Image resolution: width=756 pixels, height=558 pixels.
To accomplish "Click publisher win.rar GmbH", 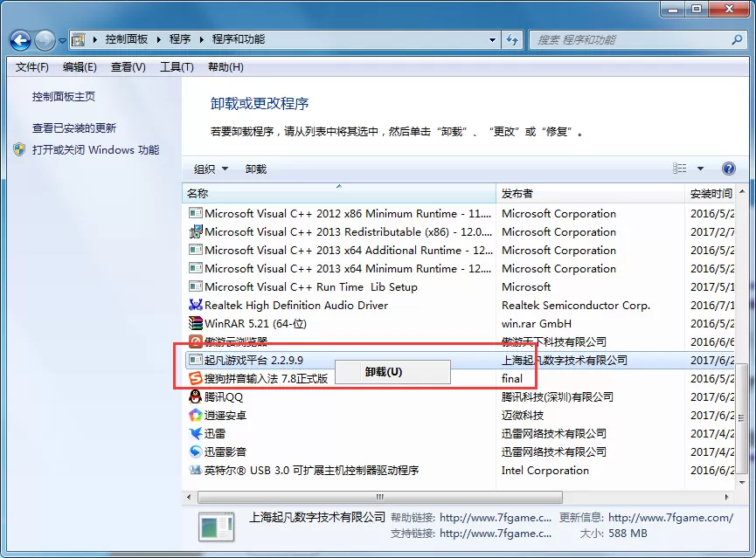I will (x=536, y=323).
